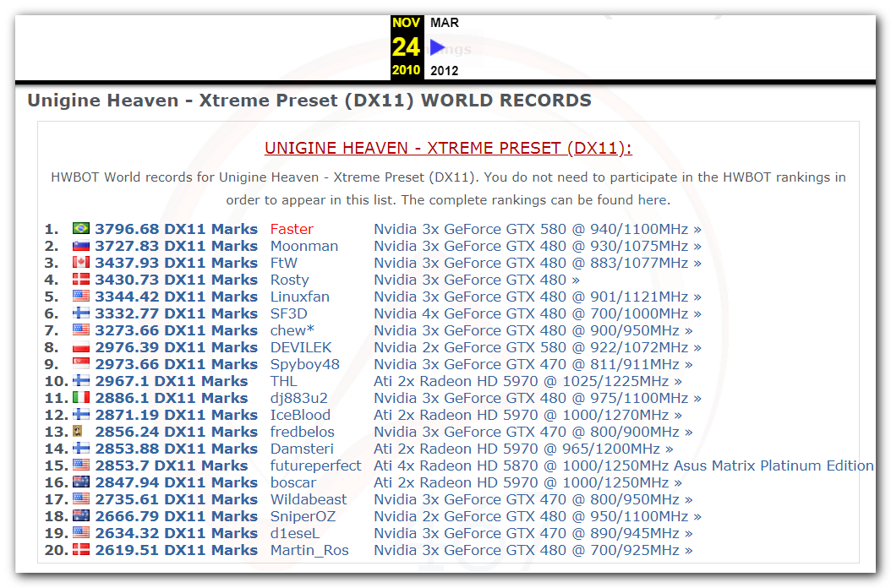Open user profile Linuxfan
The width and height of the screenshot is (891, 588).
coord(299,297)
